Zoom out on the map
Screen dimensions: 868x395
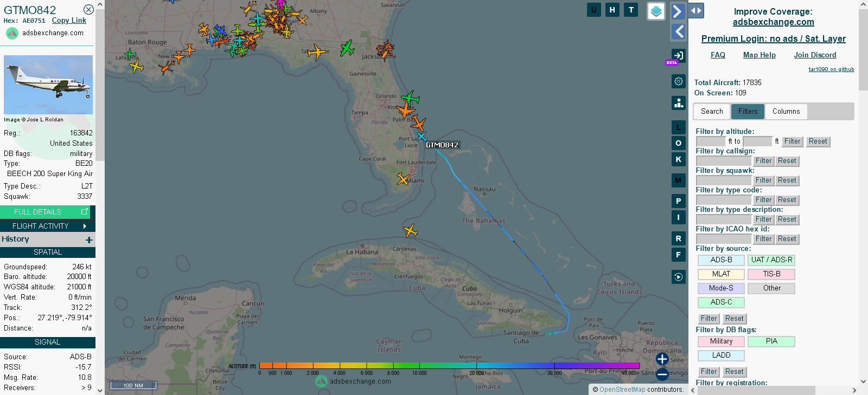click(662, 374)
